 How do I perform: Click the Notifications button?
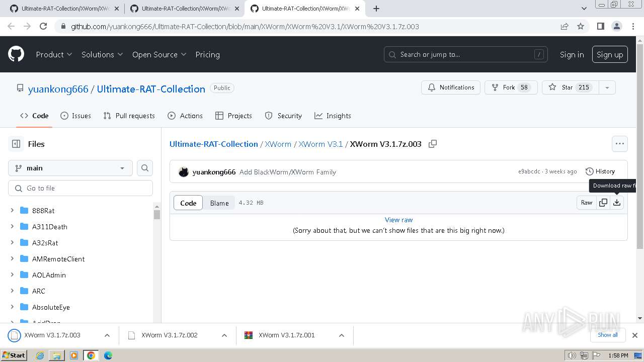pyautogui.click(x=451, y=87)
